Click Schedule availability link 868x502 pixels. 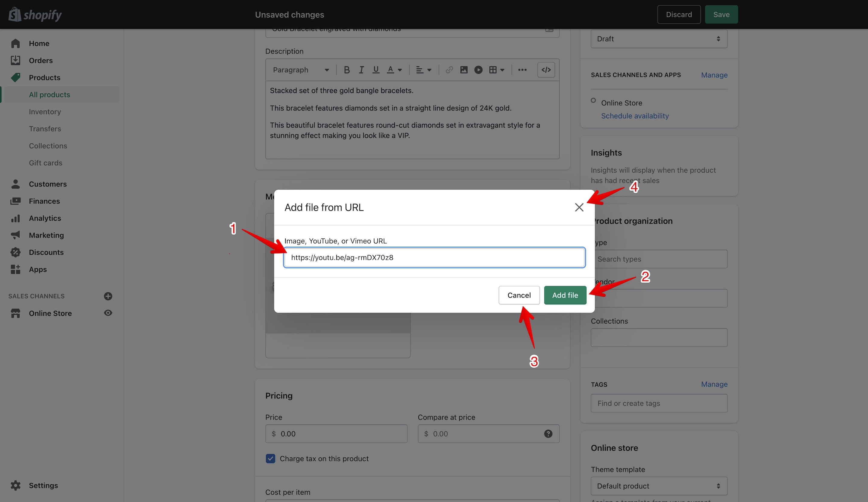pyautogui.click(x=635, y=116)
